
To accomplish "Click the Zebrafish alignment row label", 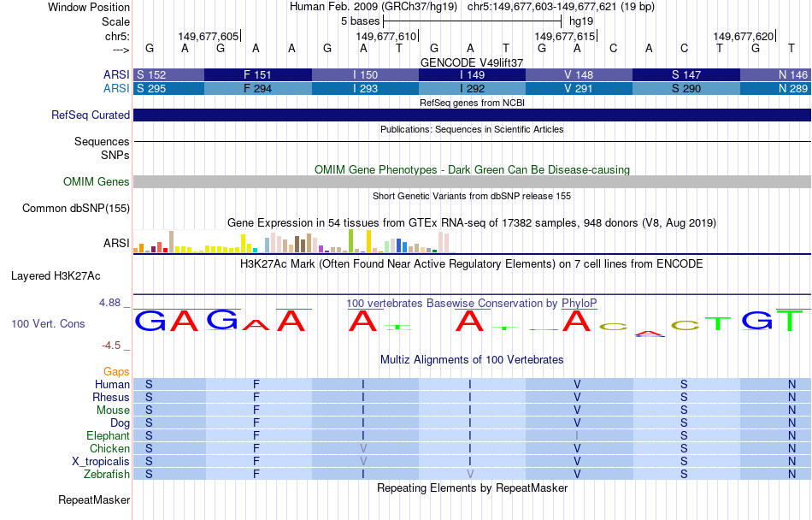I will click(107, 475).
